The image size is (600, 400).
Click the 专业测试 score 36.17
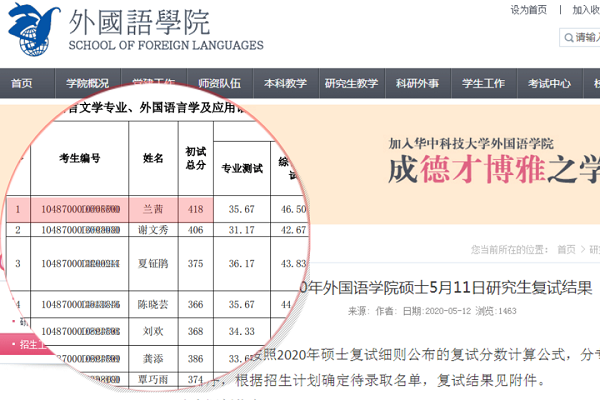(241, 264)
